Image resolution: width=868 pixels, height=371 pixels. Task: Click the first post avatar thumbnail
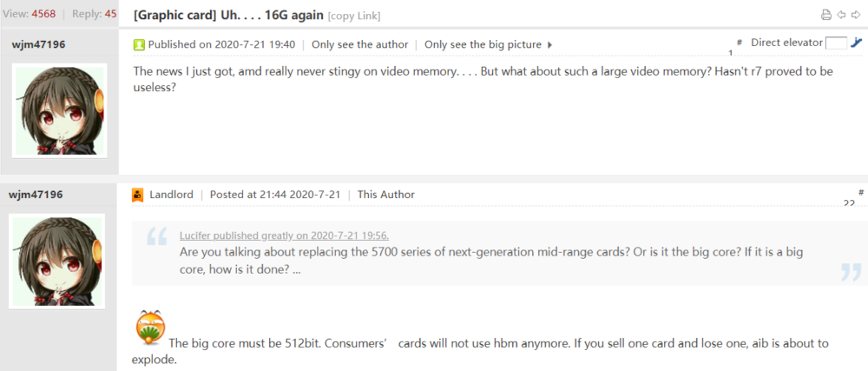[59, 110]
